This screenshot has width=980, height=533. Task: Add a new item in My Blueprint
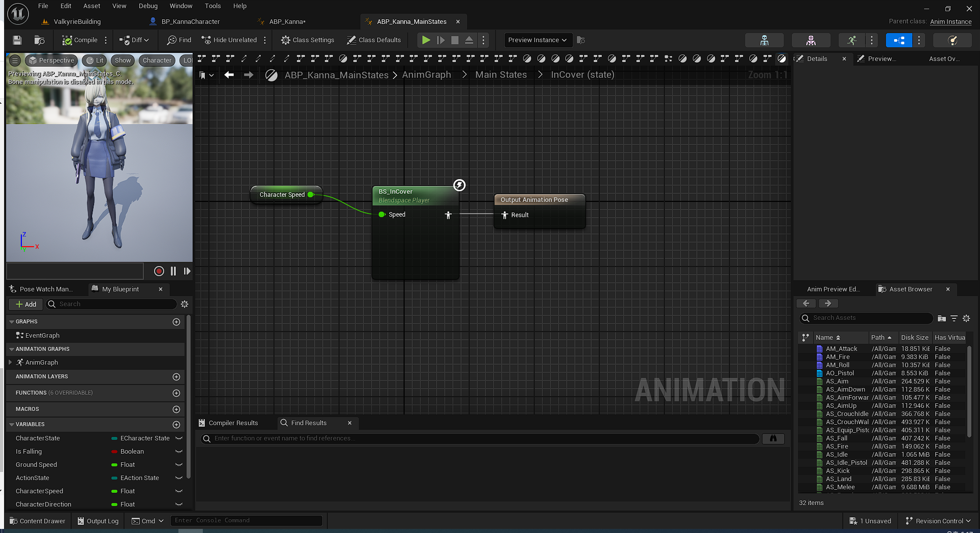pos(26,304)
